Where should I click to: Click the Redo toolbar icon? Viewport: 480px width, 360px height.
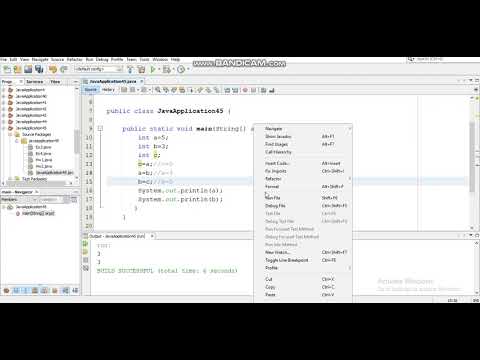(63, 69)
